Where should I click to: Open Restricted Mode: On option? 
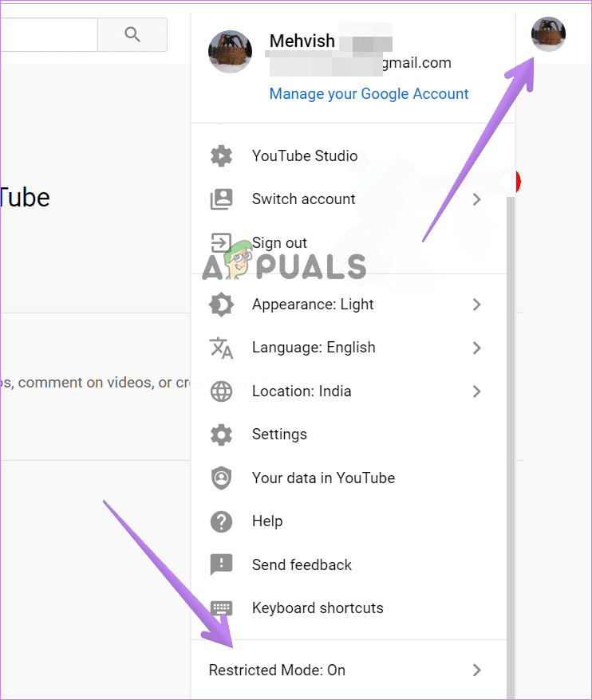tap(349, 670)
